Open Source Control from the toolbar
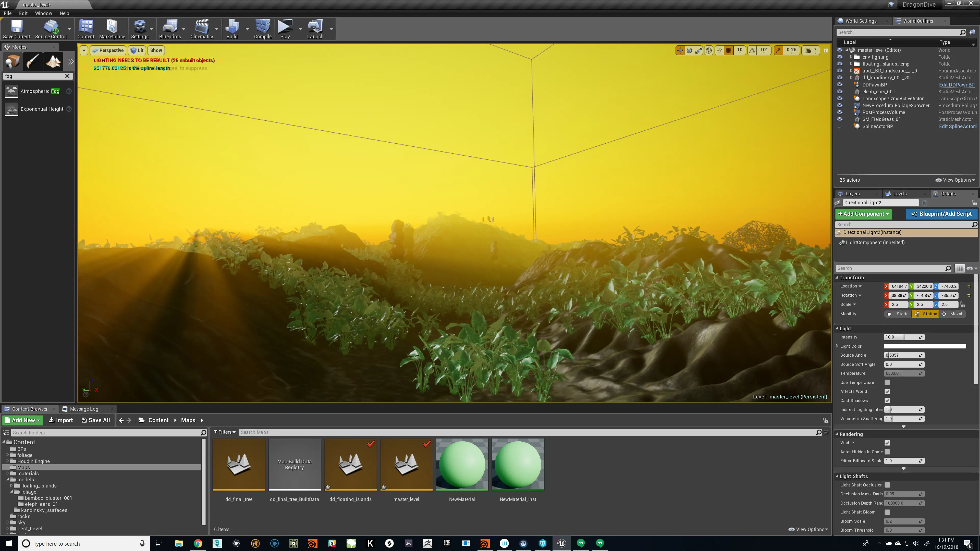 51,29
